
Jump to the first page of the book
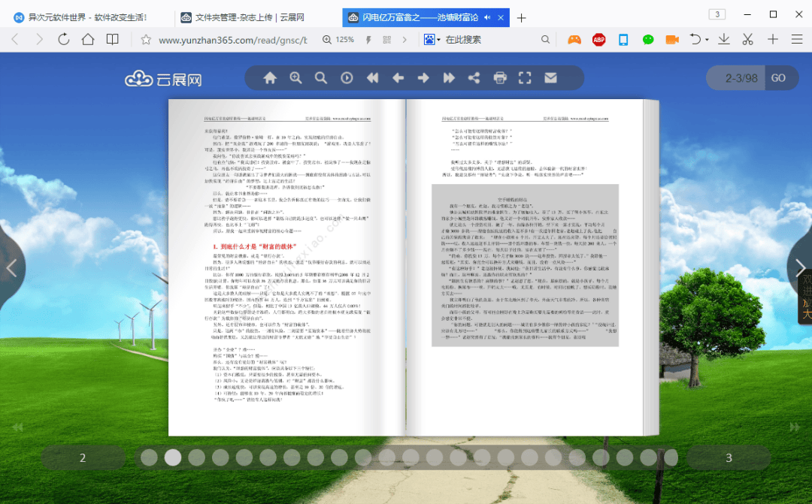click(372, 78)
